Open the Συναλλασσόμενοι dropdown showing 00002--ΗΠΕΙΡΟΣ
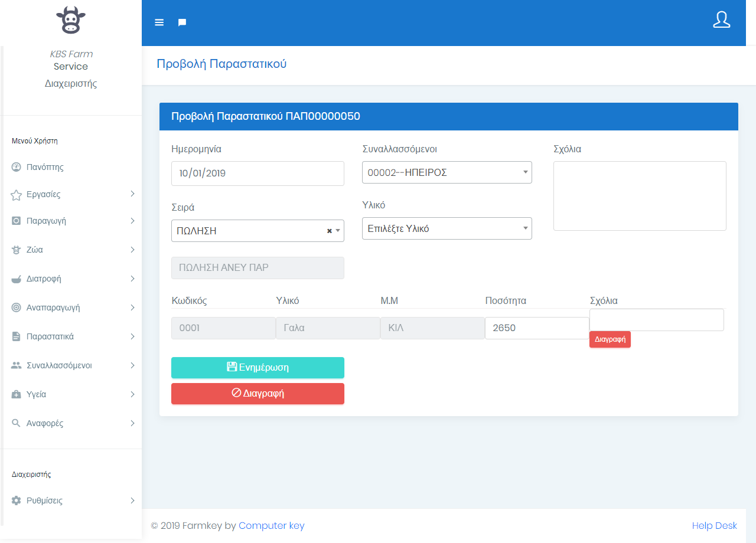This screenshot has height=543, width=756. 447,172
